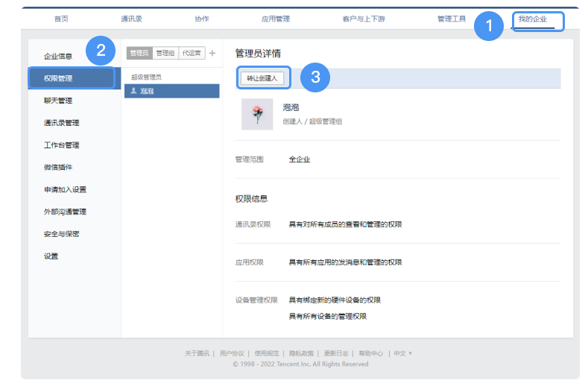588x380 pixels.
Task: Click the plus icon to add administrator
Action: coord(212,54)
